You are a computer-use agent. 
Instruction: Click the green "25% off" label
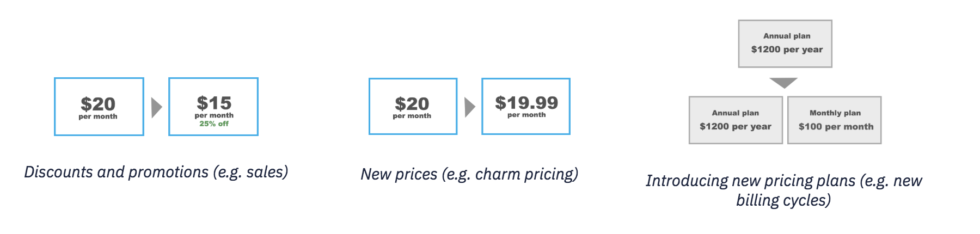point(214,124)
